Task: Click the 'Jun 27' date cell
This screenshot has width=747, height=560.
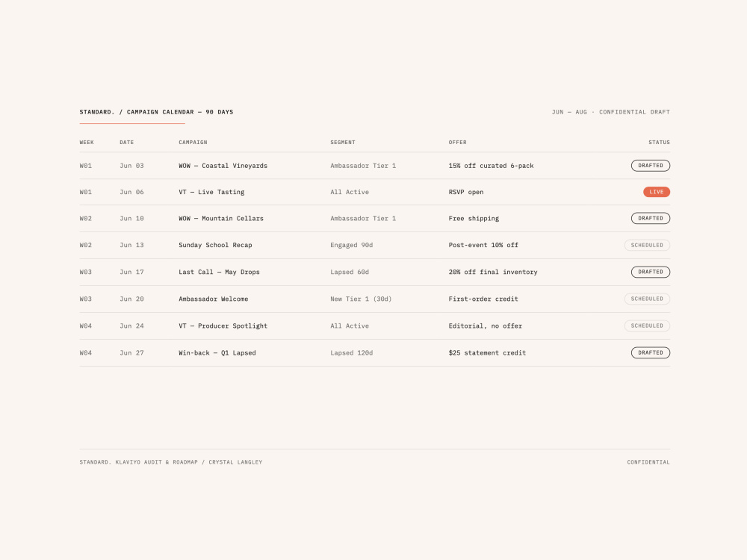Action: coord(131,353)
